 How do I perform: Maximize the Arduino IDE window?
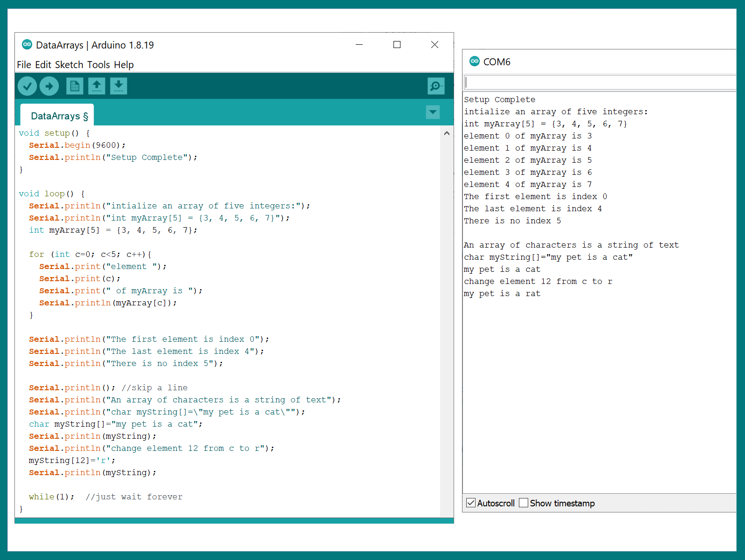[397, 45]
